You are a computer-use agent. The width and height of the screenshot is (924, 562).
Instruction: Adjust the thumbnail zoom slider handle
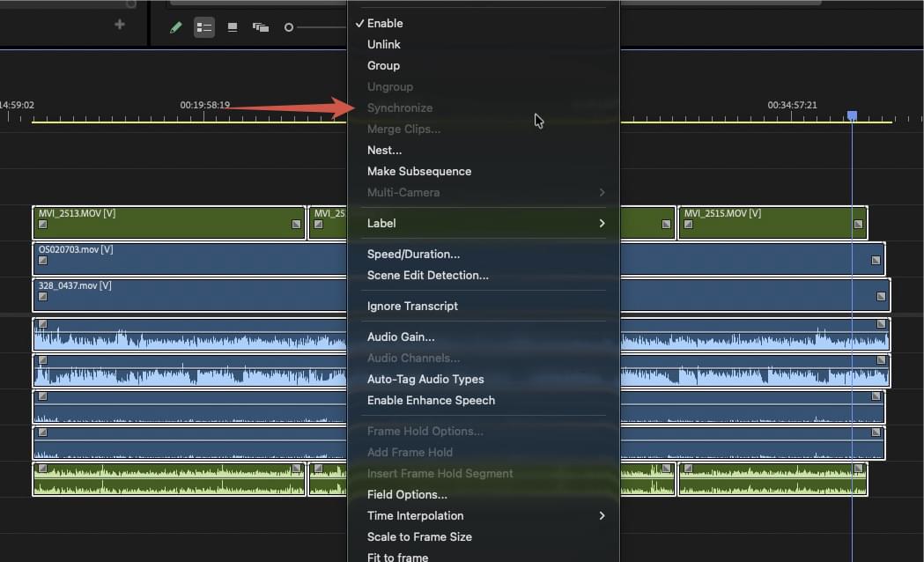289,27
